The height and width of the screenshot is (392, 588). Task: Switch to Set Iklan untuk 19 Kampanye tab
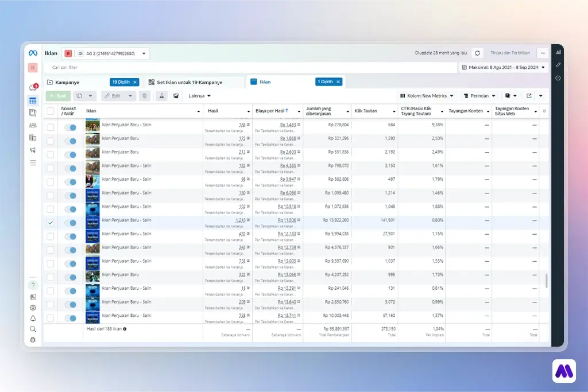point(189,82)
